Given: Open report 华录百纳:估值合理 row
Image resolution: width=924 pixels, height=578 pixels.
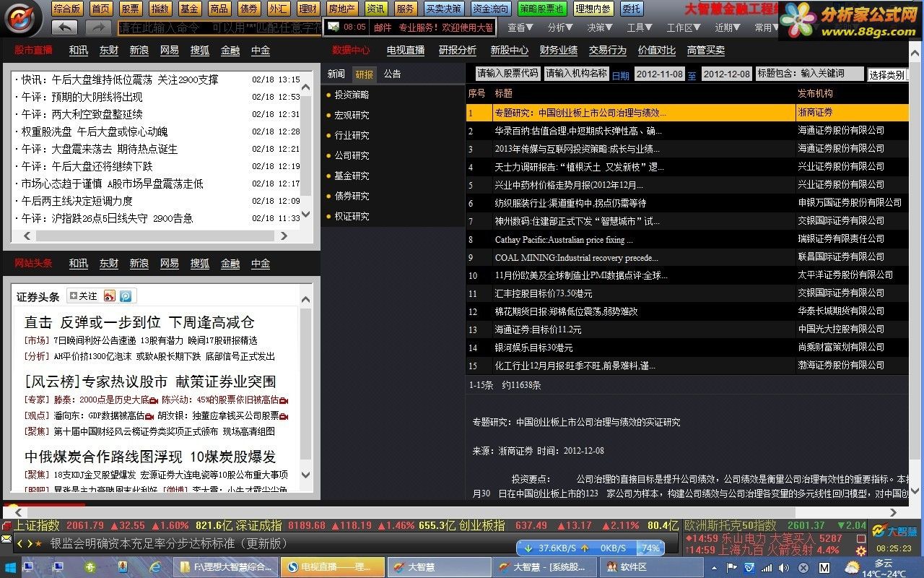Looking at the screenshot, I should click(687, 131).
